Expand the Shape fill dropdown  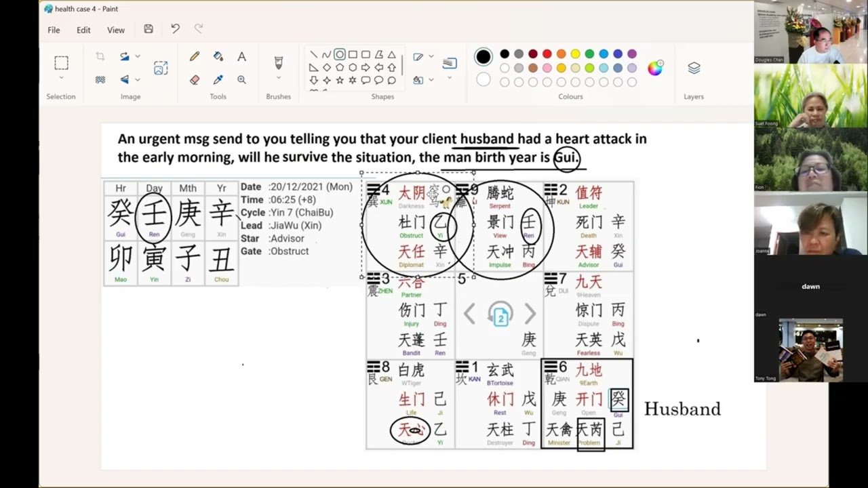coord(431,79)
